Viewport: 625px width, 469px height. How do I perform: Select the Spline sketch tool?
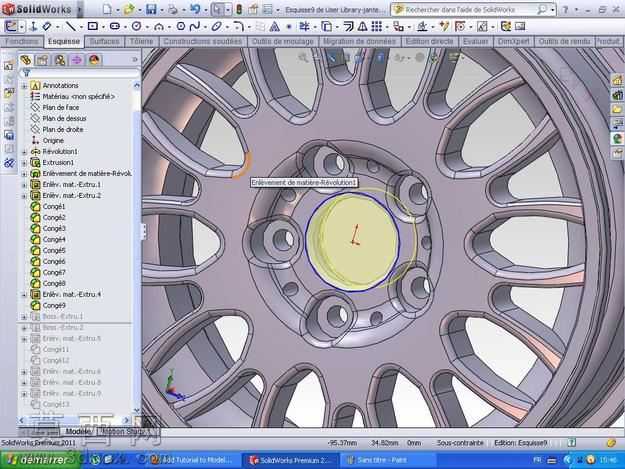coord(195,26)
